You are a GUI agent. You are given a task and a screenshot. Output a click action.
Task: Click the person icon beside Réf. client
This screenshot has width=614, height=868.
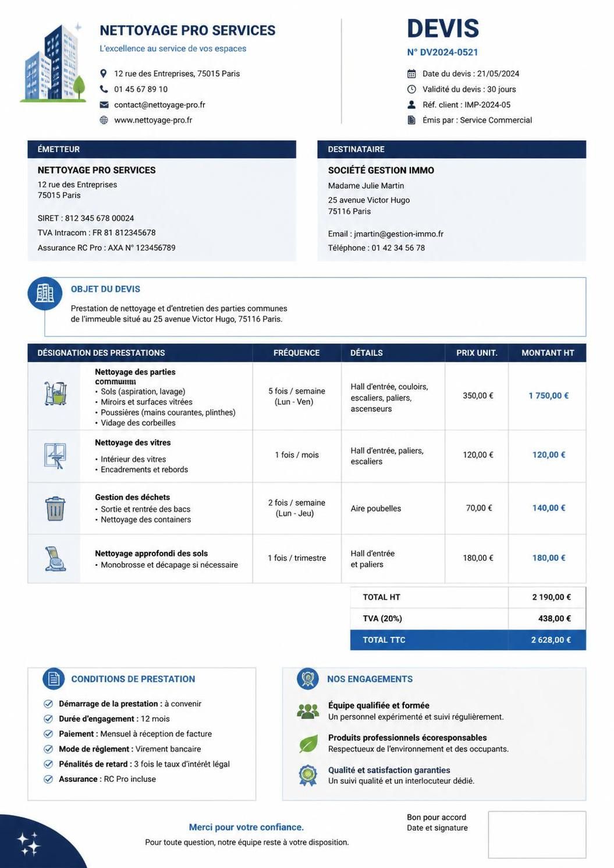tap(411, 105)
